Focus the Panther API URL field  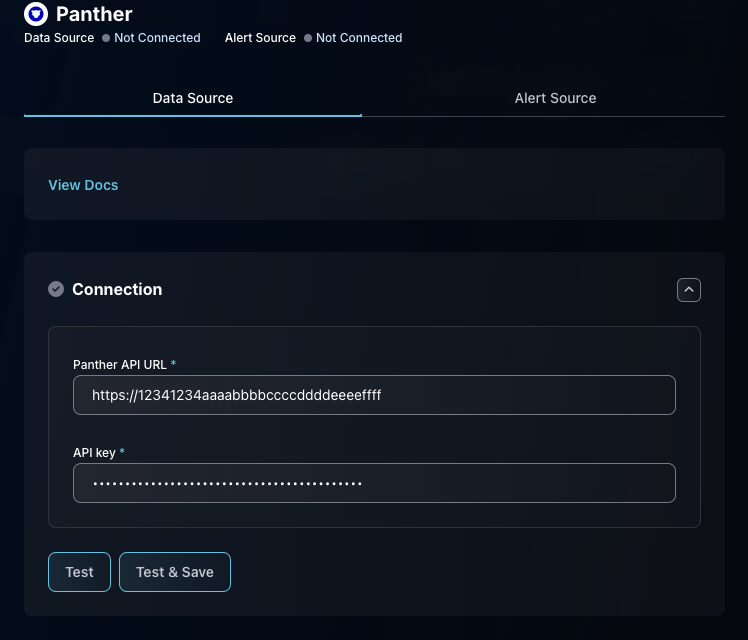pos(374,395)
